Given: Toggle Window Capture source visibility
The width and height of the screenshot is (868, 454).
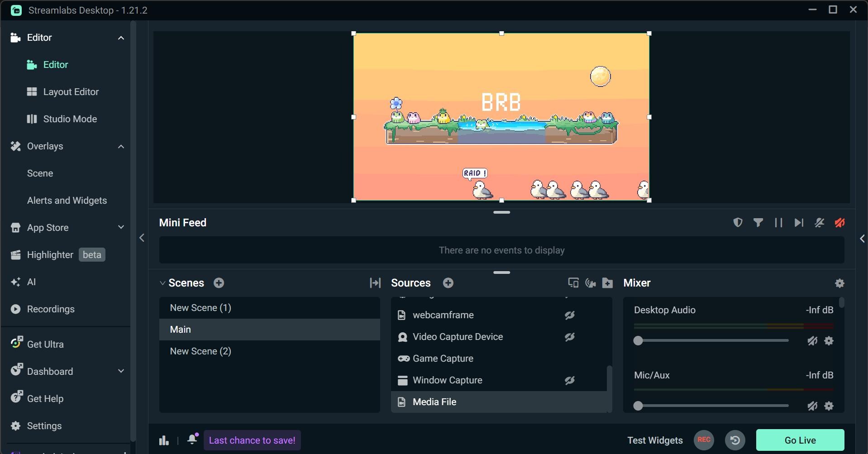Looking at the screenshot, I should 569,380.
